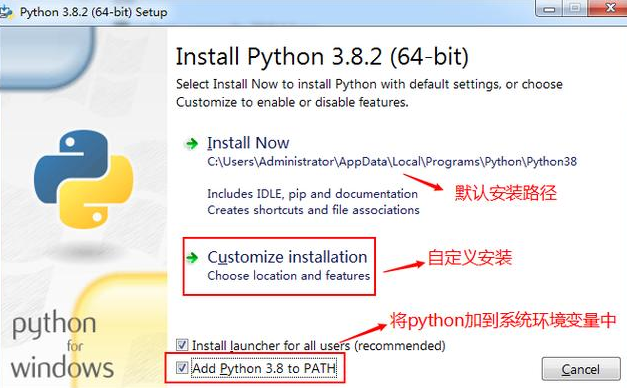Click the 'python for windows' branding text
Image resolution: width=627 pixels, height=388 pixels.
click(x=62, y=346)
